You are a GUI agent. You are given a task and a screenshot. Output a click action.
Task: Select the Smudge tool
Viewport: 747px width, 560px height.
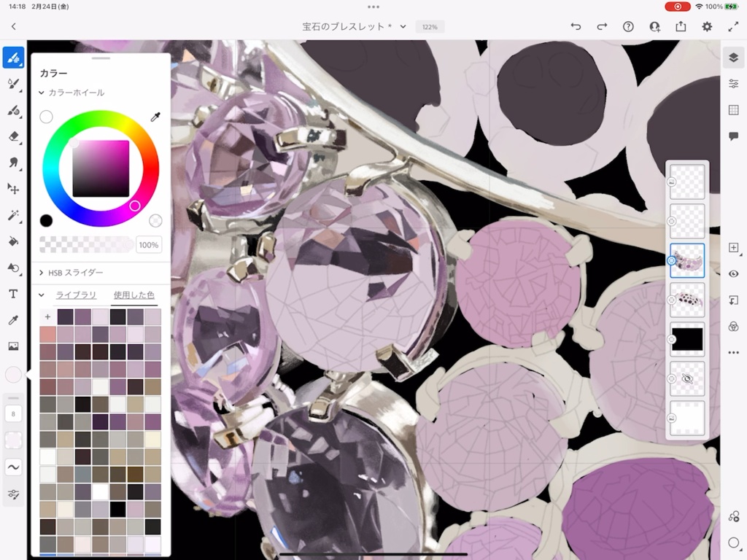pyautogui.click(x=13, y=163)
